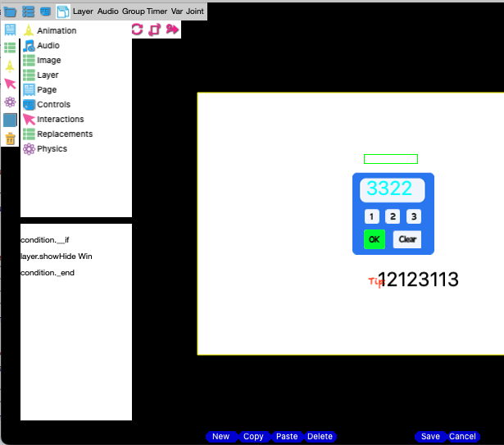The width and height of the screenshot is (504, 445).
Task: Select the layers stack icon in top toolbar
Action: tap(62, 12)
